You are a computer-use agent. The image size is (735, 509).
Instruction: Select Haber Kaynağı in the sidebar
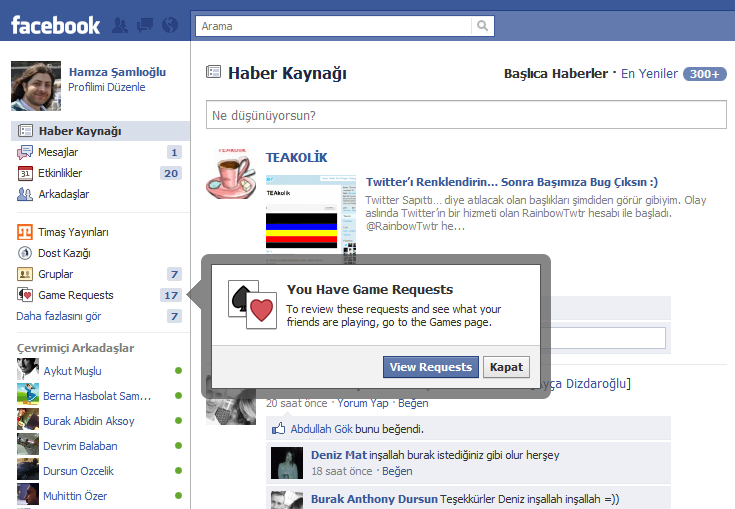click(100, 131)
